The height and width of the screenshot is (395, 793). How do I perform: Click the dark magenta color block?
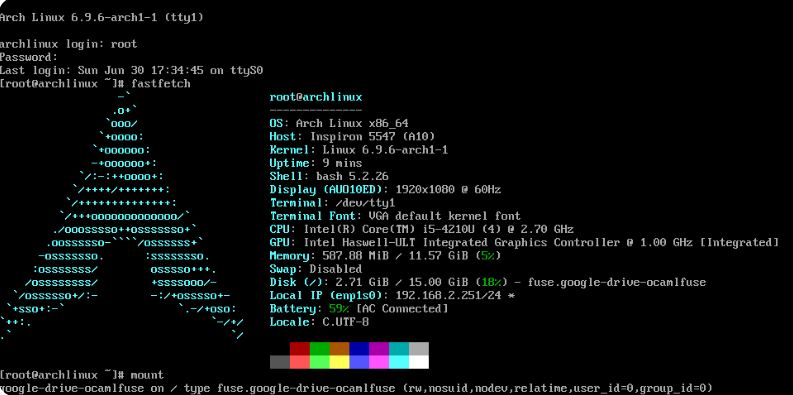(x=379, y=348)
